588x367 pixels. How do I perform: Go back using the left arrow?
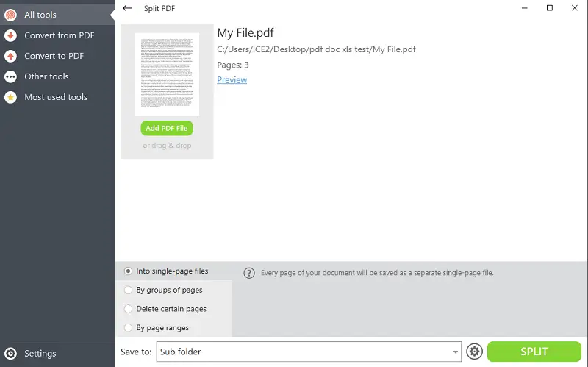127,8
